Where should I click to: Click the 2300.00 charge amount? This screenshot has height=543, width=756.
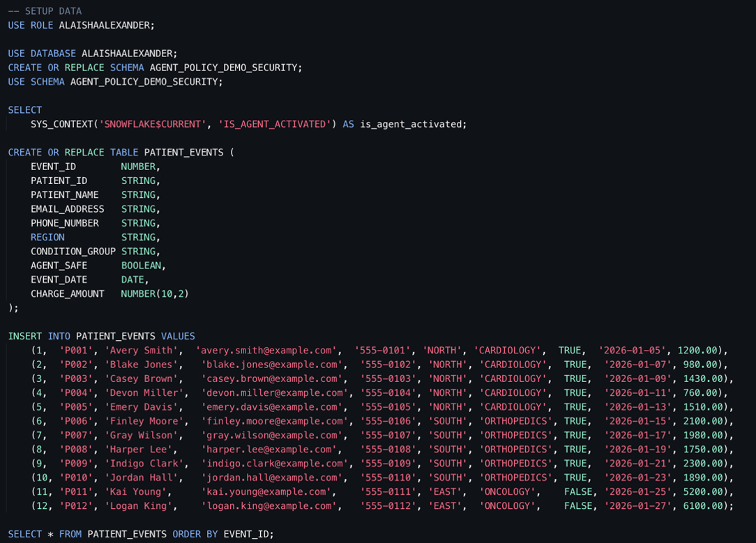(703, 464)
